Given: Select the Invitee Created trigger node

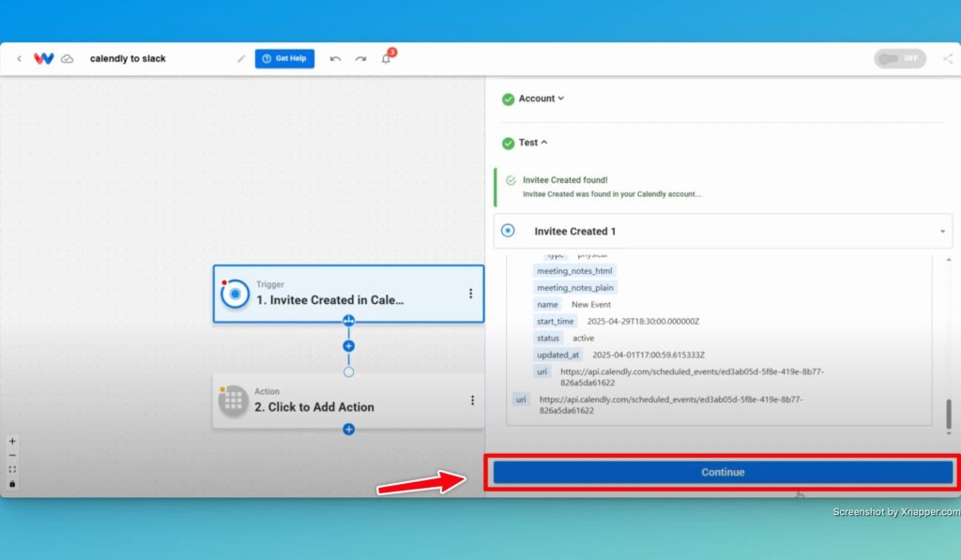Looking at the screenshot, I should coord(348,294).
